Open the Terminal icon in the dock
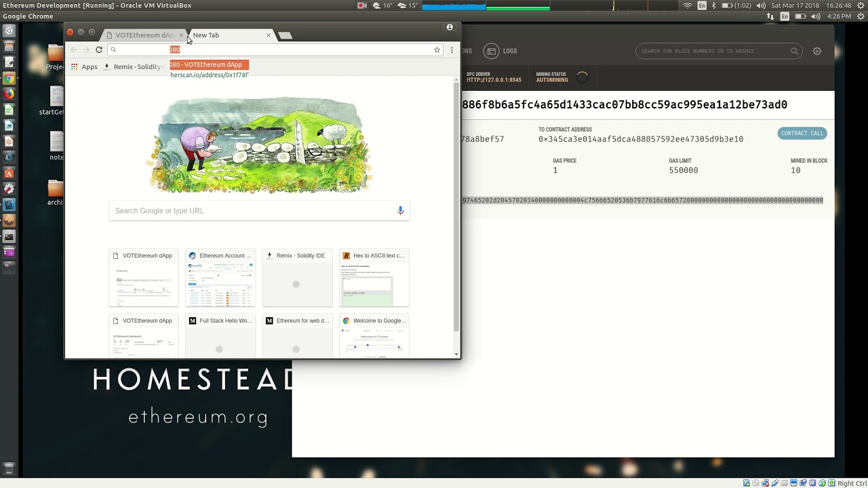The width and height of the screenshot is (868, 488). coord(9,237)
